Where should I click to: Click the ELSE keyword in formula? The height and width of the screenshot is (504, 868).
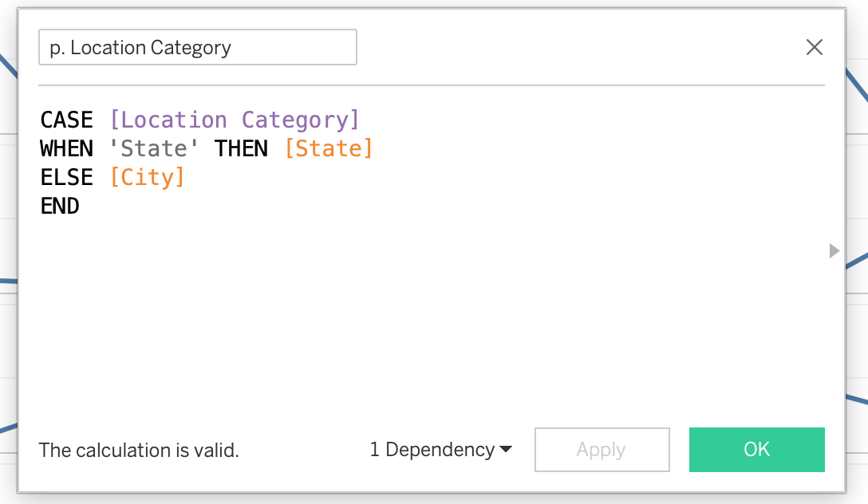tap(67, 177)
